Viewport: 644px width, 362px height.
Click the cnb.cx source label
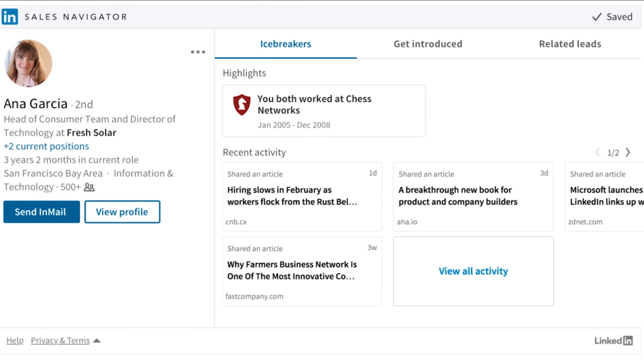coord(236,222)
